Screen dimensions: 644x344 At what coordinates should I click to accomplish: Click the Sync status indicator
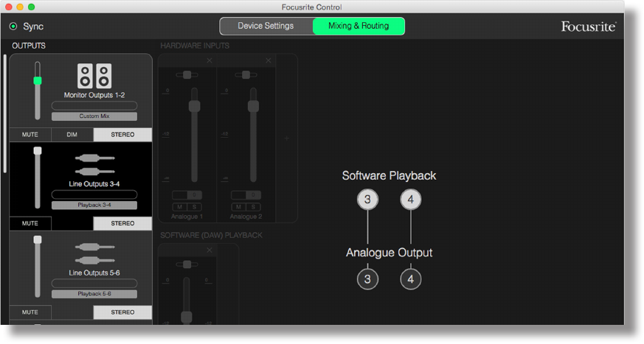click(13, 27)
